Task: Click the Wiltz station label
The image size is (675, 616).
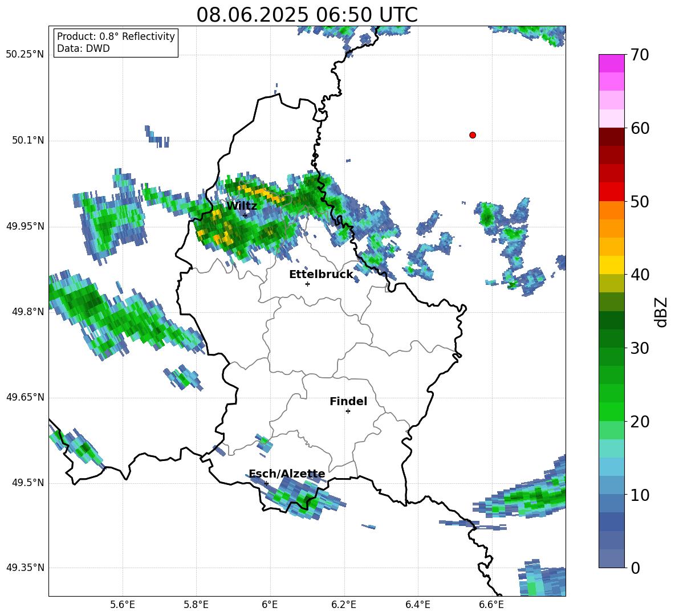Action: point(242,206)
